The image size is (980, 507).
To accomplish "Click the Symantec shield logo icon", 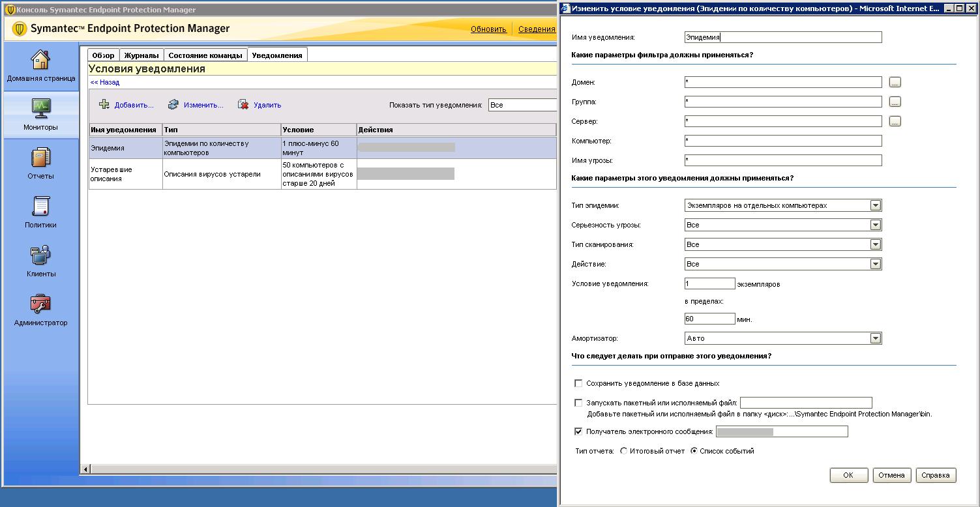I will (x=20, y=29).
